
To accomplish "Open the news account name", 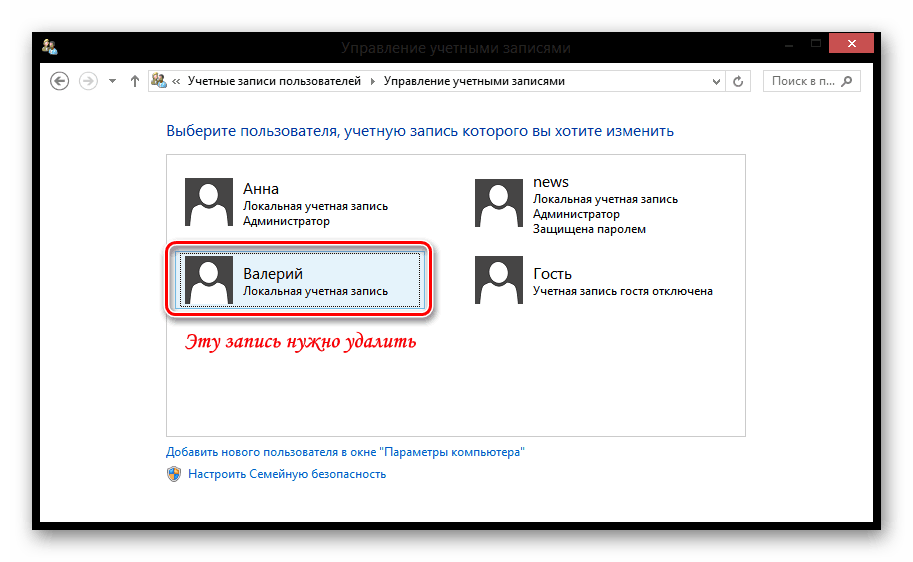I will click(x=551, y=182).
